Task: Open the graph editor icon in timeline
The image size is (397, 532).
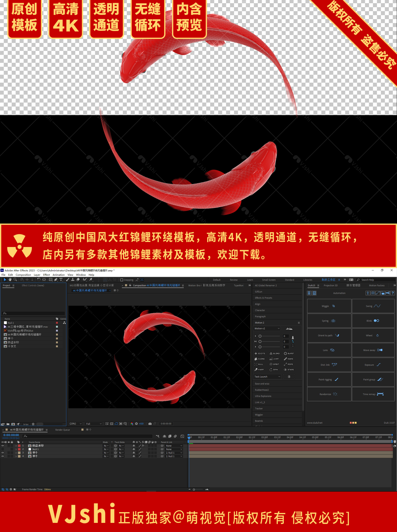Action: pyautogui.click(x=182, y=436)
